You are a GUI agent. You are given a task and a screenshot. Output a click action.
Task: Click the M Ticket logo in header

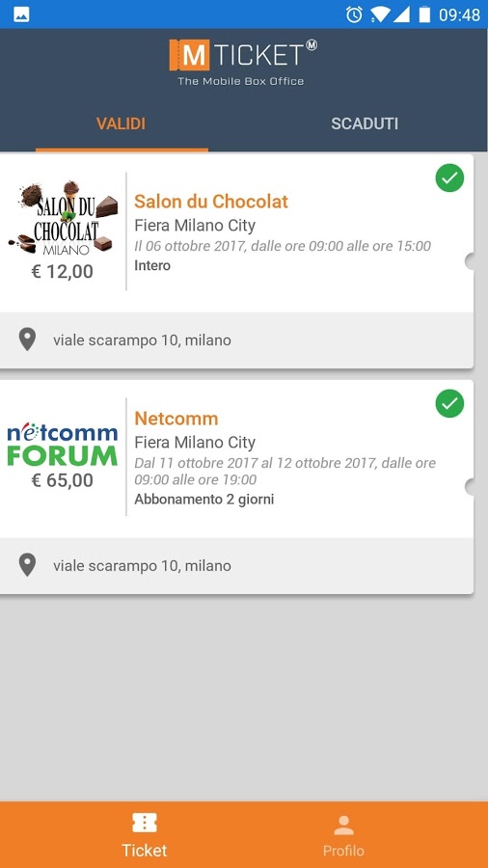coord(243,62)
